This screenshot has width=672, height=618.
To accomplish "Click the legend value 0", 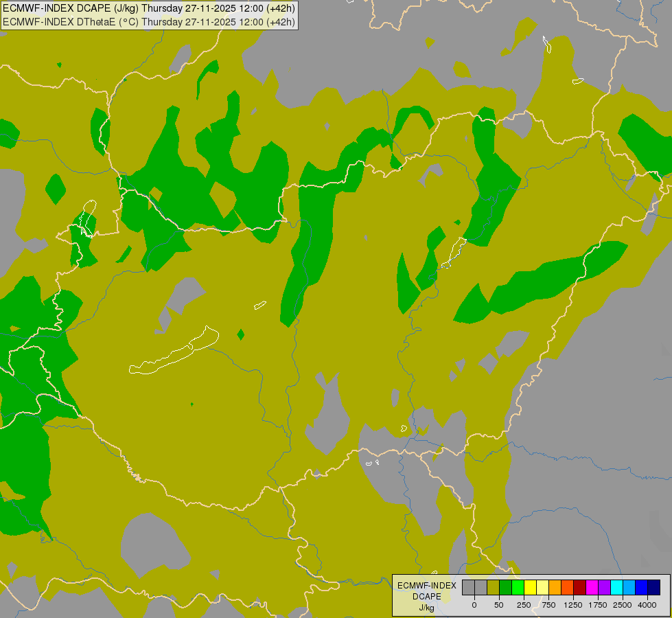I will coord(474,605).
